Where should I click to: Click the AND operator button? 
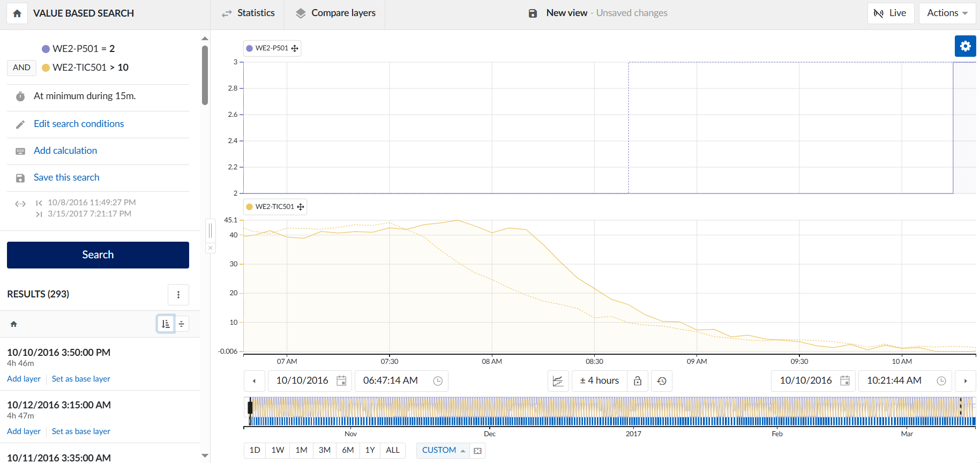point(21,68)
